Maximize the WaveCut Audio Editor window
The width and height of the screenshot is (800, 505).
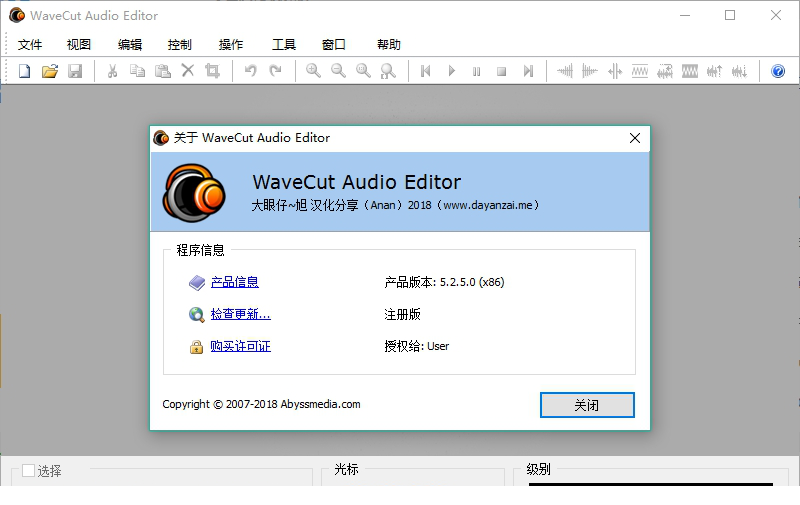pos(730,15)
